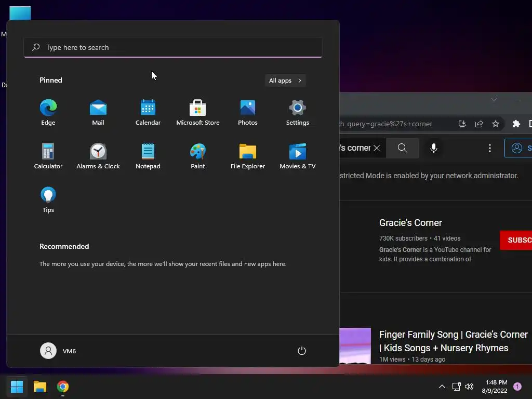Start YouTube voice search with microphone
The image size is (532, 399).
(x=434, y=148)
